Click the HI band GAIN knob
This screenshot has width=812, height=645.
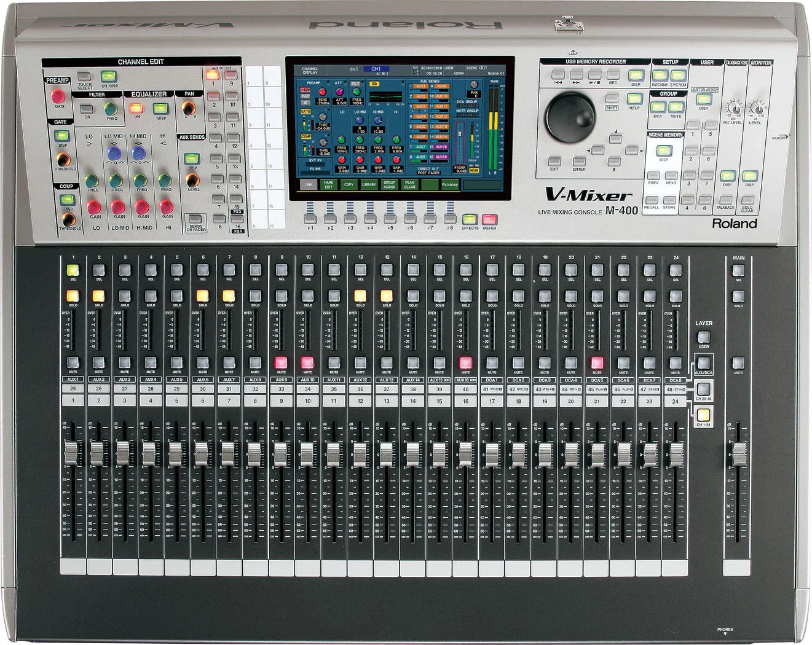click(167, 207)
